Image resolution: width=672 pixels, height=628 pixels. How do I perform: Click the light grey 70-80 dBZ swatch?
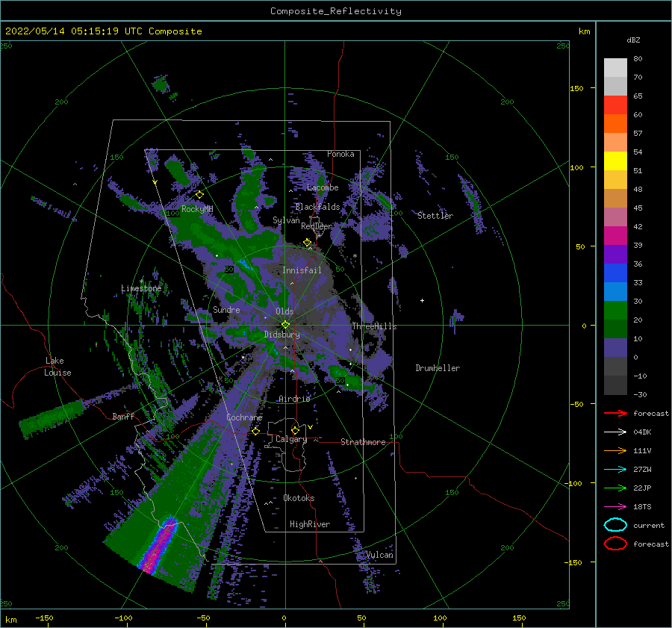[615, 68]
